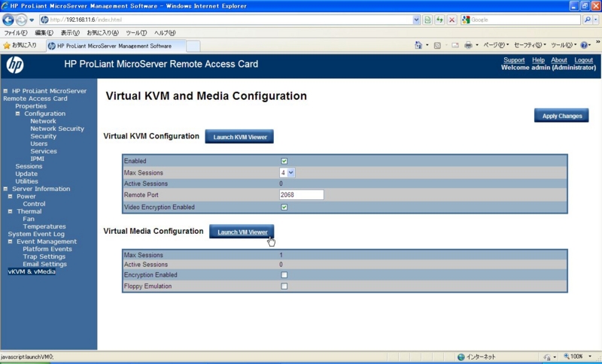Open Temperatures in the sidebar
The image size is (602, 364).
point(44,226)
